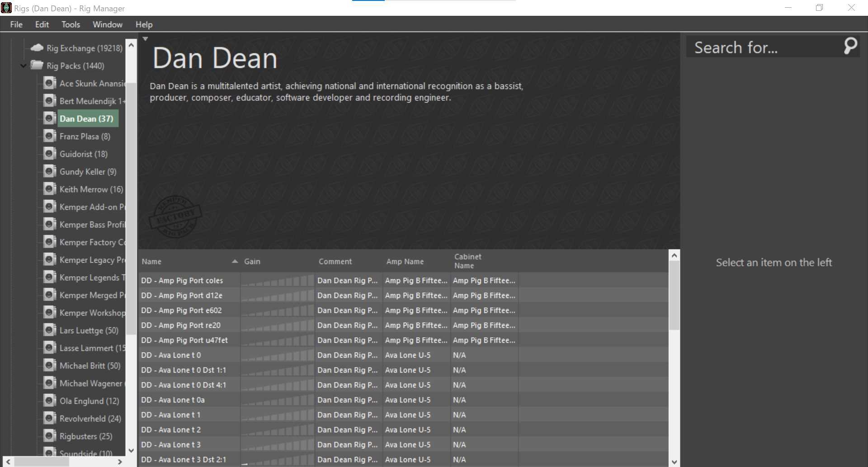Sort rigs by Amp Name column
868x467 pixels.
(x=405, y=261)
